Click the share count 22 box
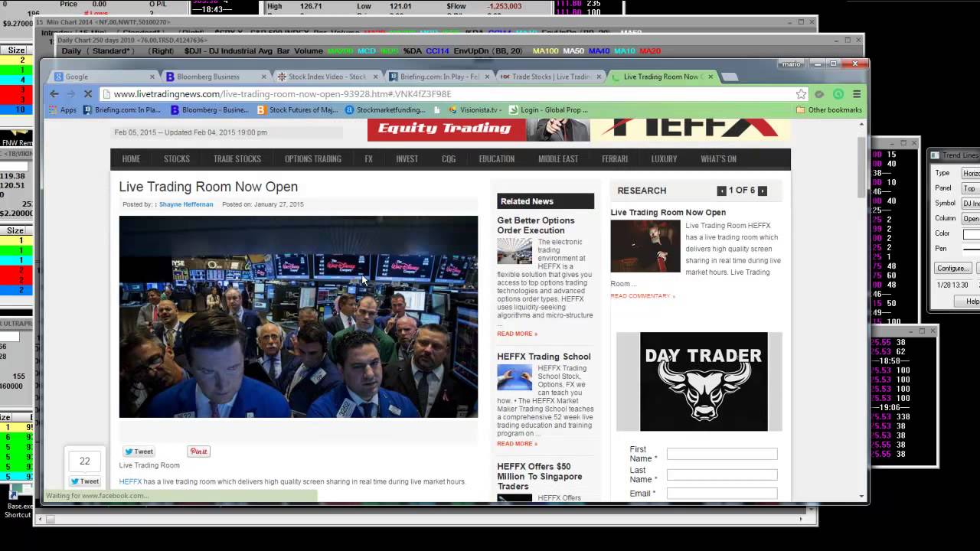980x551 pixels. 84,461
